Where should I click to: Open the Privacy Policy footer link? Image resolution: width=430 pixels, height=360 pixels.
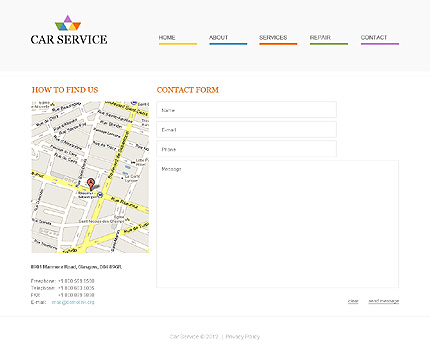243,337
